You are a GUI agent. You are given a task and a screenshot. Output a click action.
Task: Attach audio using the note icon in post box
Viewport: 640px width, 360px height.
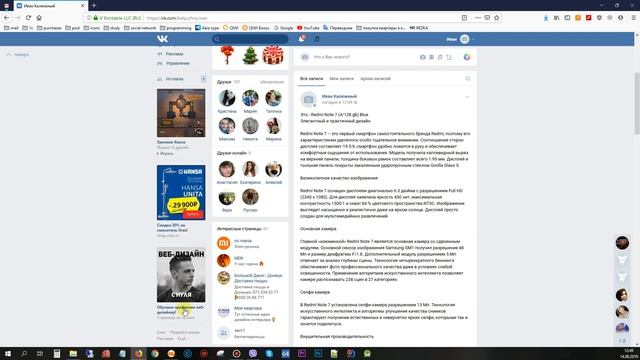pos(440,57)
